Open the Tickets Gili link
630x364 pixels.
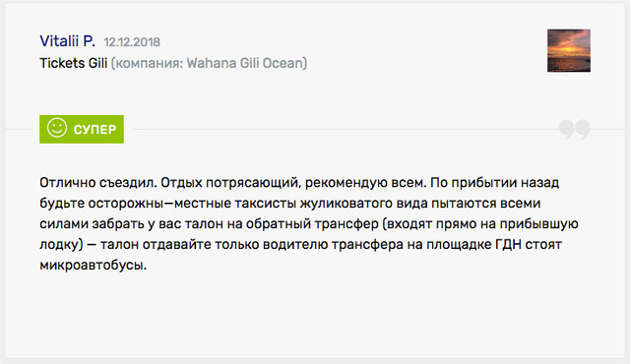point(73,63)
